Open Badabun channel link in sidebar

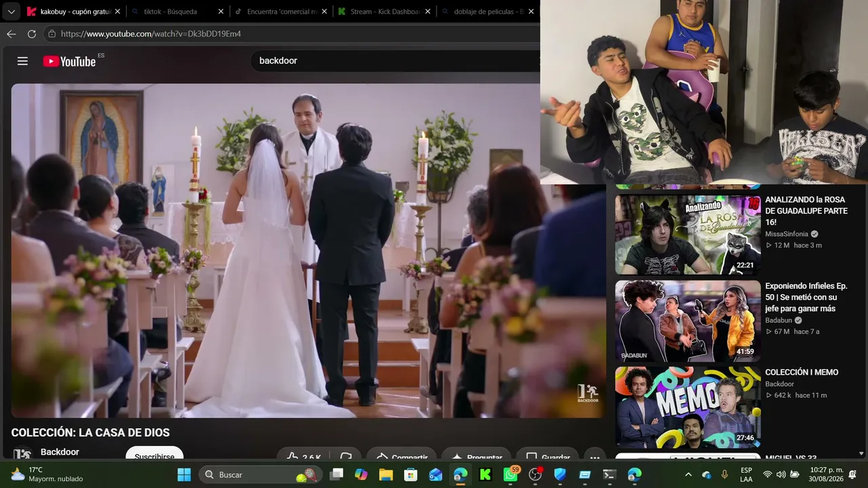click(778, 321)
